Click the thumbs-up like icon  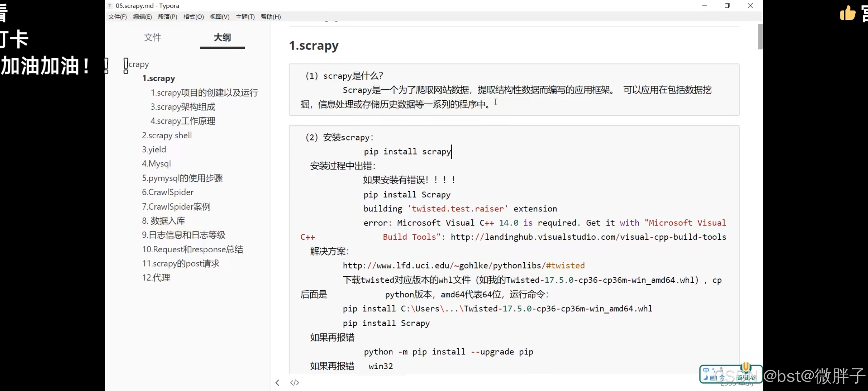(x=847, y=13)
